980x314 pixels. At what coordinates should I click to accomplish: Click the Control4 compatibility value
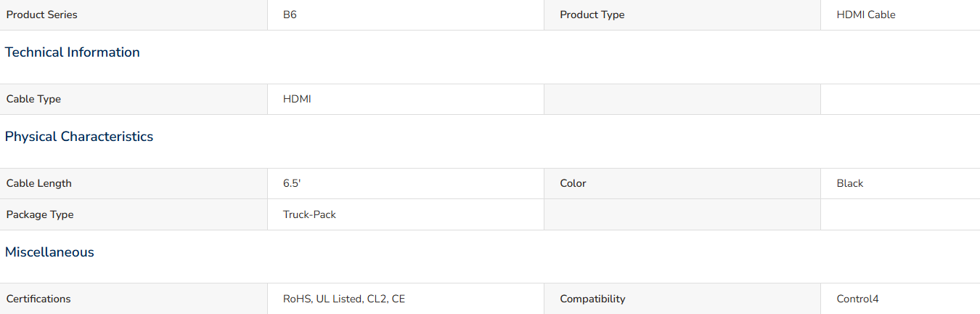point(857,299)
